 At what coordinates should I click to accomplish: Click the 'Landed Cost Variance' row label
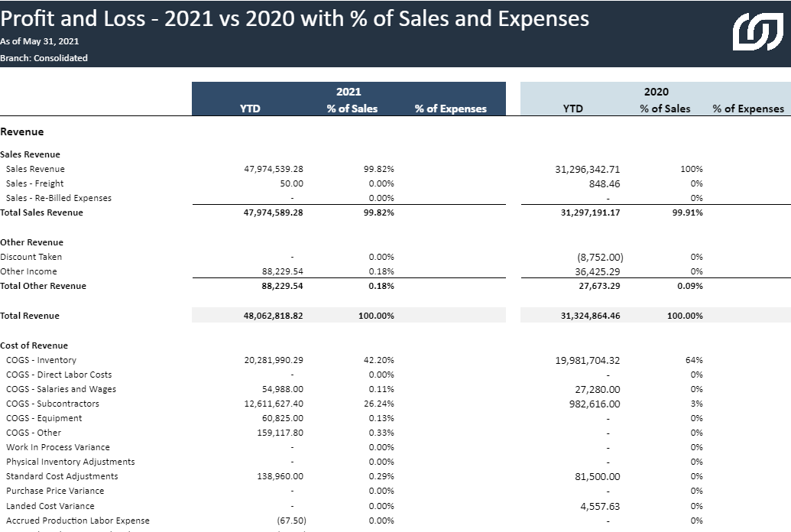click(x=50, y=506)
